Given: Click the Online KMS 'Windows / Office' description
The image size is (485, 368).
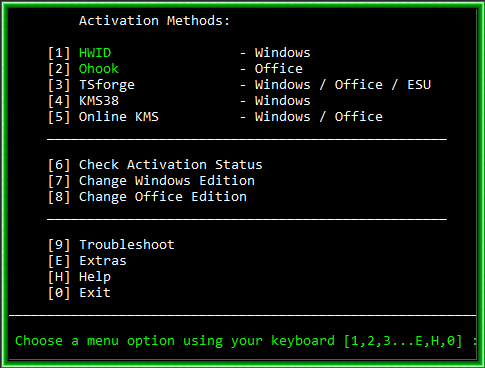Looking at the screenshot, I should click(x=319, y=117).
